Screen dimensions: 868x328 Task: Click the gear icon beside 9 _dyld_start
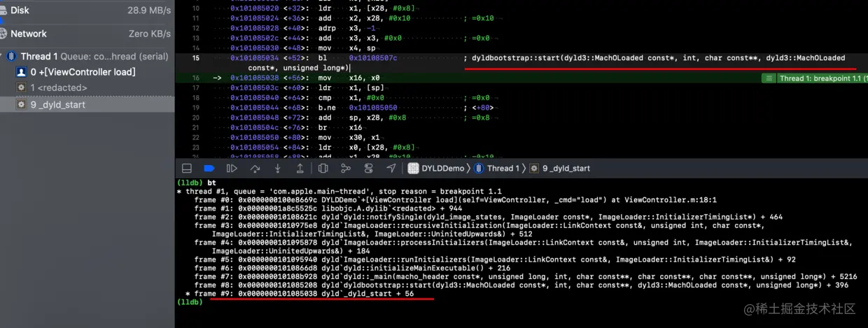tap(22, 104)
